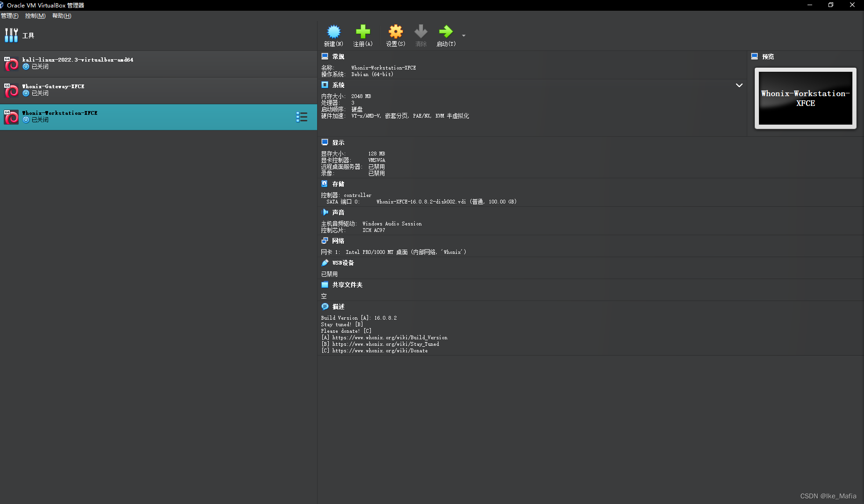
Task: Open the 共享文件夹 section header
Action: coord(347,285)
